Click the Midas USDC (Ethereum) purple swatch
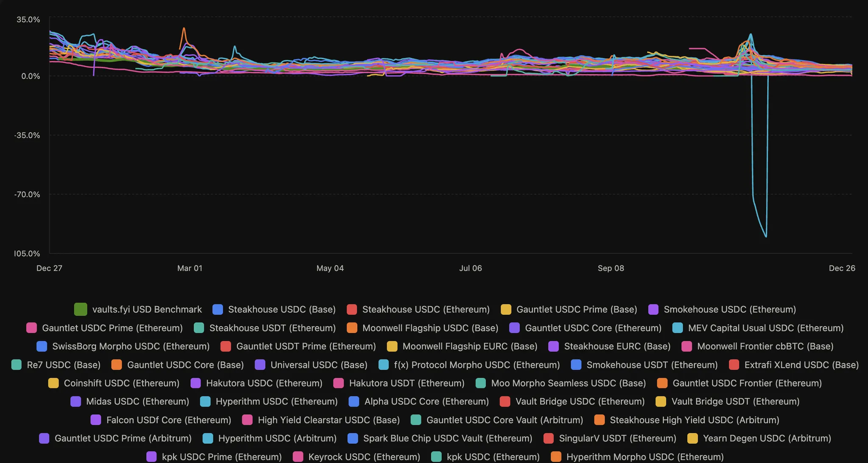The image size is (868, 463). pyautogui.click(x=75, y=402)
